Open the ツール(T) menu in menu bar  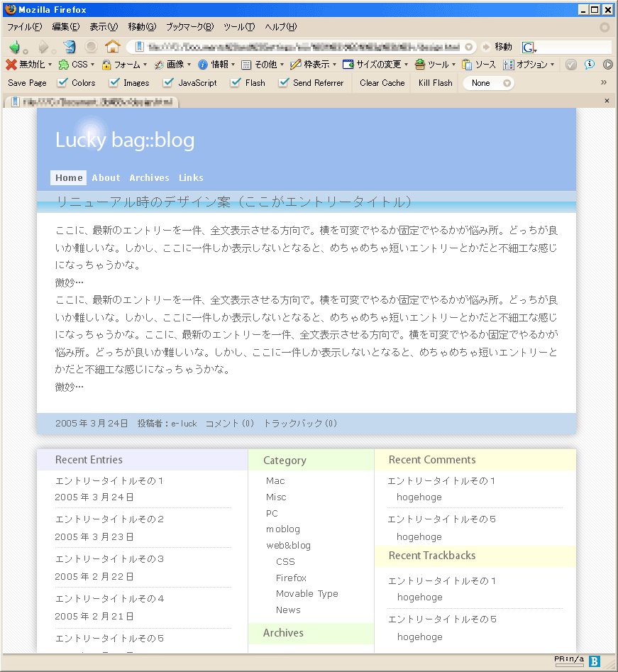(239, 27)
